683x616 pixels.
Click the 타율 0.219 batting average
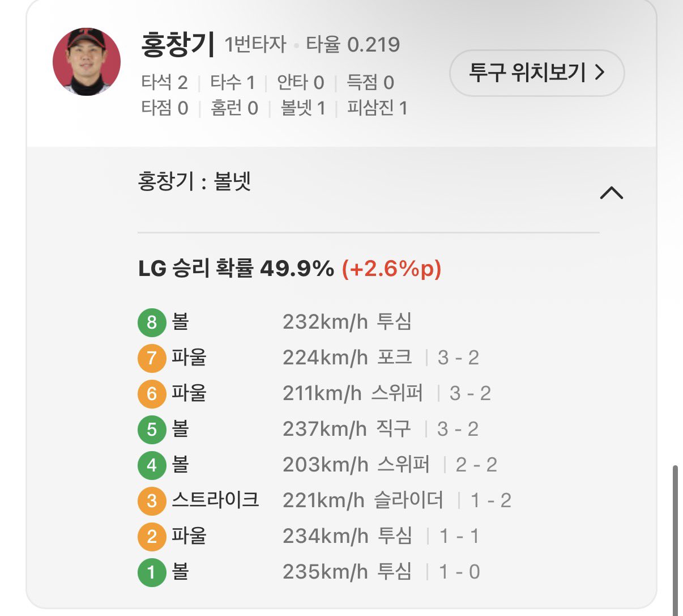pyautogui.click(x=353, y=45)
